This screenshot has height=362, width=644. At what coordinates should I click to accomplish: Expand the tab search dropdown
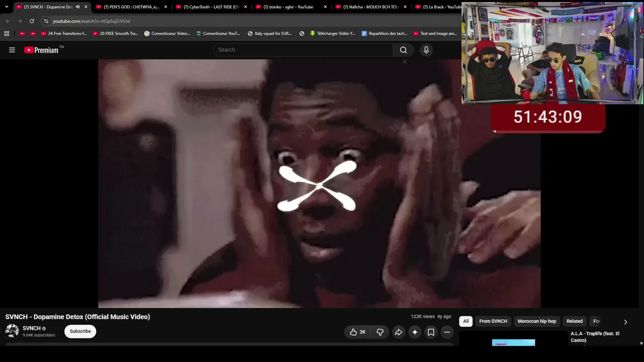point(7,7)
